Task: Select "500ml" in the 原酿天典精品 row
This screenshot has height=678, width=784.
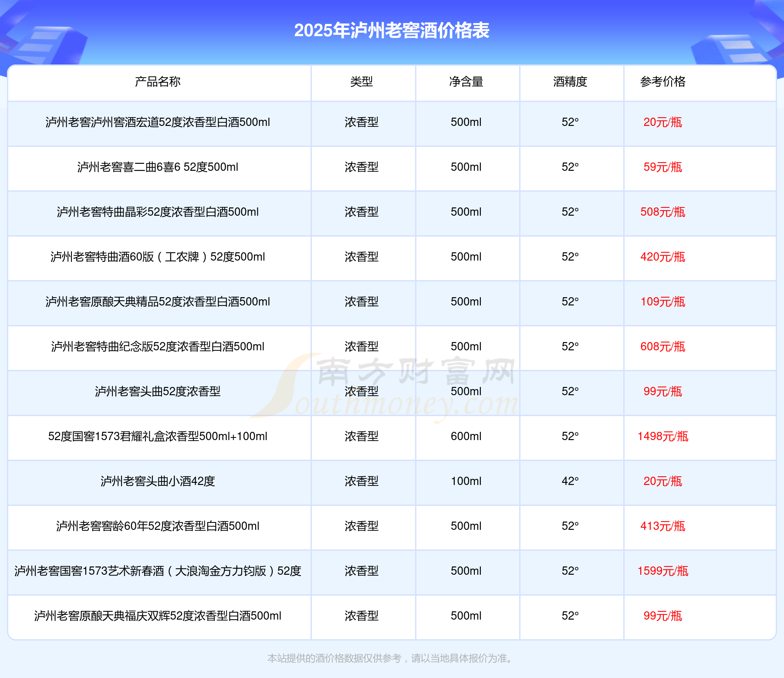Action: click(466, 302)
